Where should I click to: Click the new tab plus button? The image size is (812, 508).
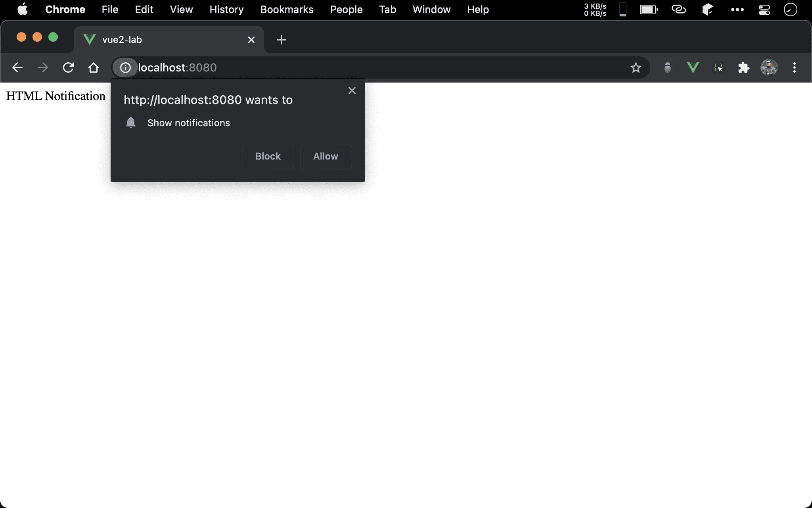pyautogui.click(x=282, y=39)
